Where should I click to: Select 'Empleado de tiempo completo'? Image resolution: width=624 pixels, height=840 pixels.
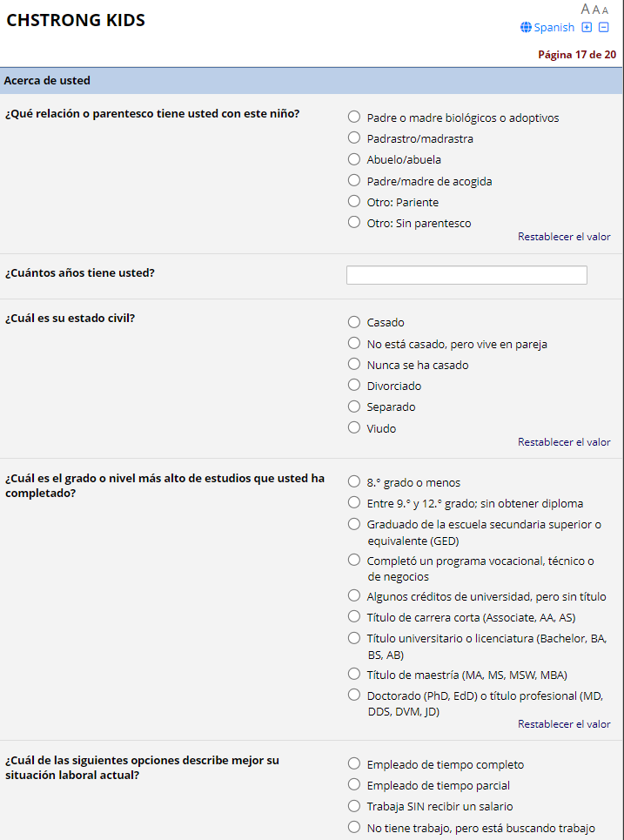[354, 763]
